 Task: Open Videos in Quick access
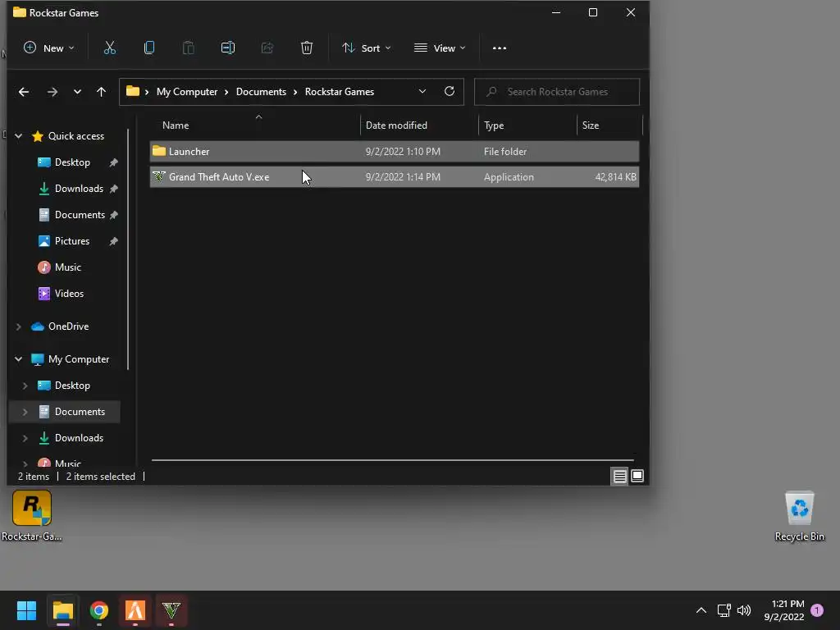pos(69,294)
